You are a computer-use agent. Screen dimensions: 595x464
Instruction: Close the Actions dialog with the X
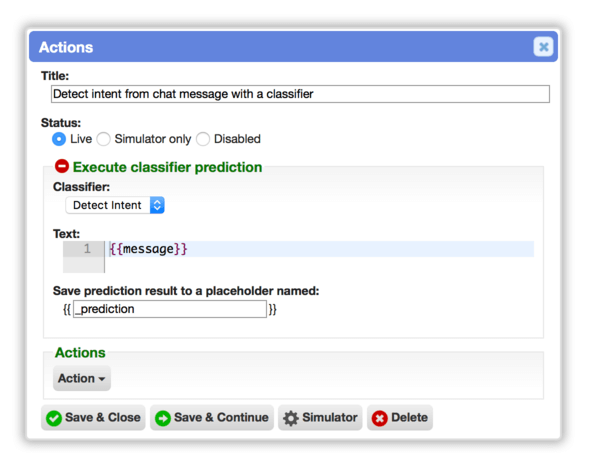point(543,47)
